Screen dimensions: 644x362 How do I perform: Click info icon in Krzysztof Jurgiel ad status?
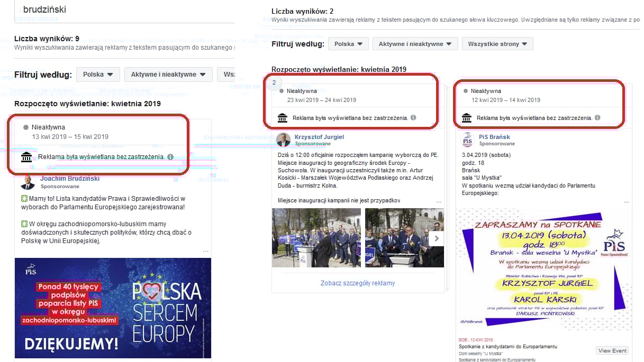click(x=413, y=117)
